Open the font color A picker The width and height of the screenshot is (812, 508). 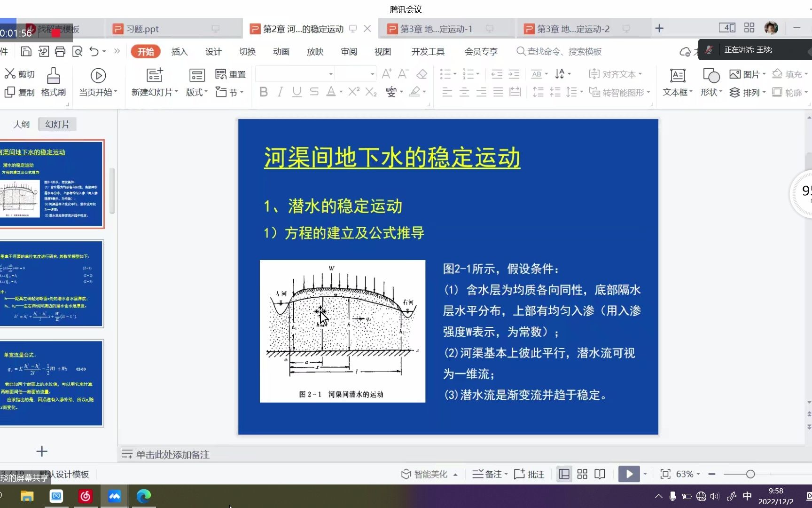pyautogui.click(x=331, y=92)
